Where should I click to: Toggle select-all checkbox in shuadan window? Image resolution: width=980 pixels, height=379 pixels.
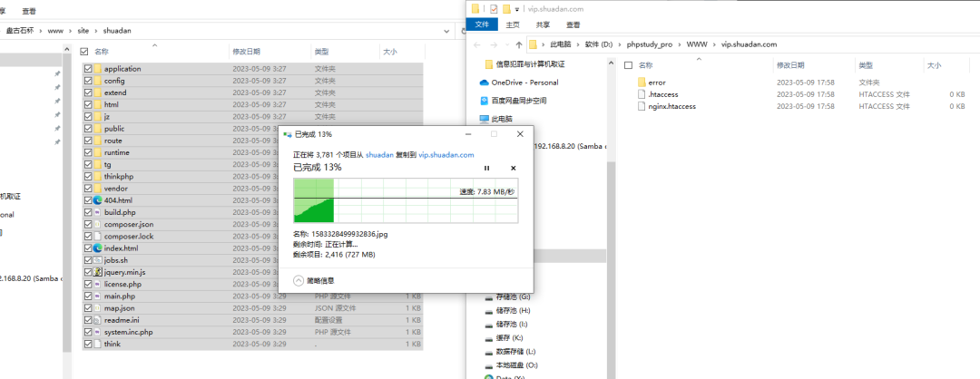[x=84, y=52]
